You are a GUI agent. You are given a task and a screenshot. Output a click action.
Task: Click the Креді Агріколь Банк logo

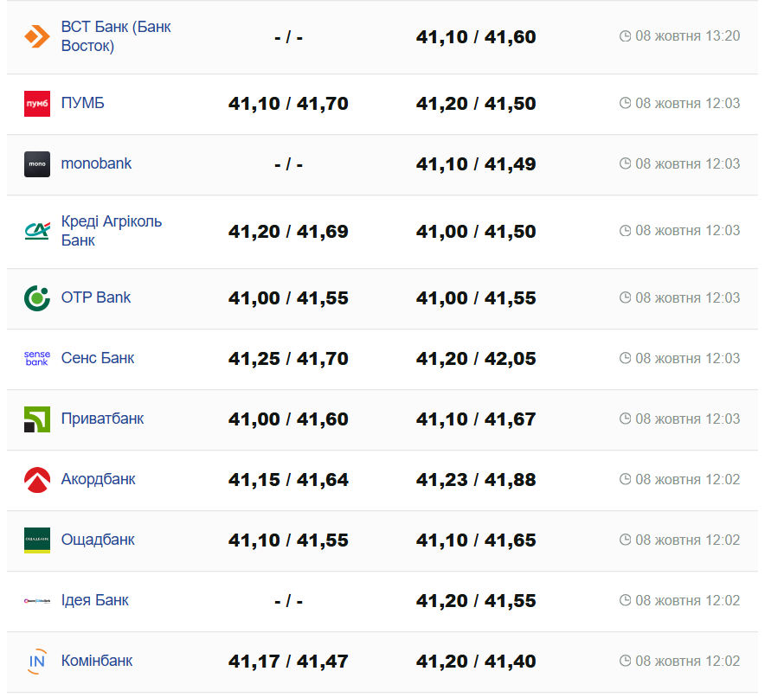(37, 231)
